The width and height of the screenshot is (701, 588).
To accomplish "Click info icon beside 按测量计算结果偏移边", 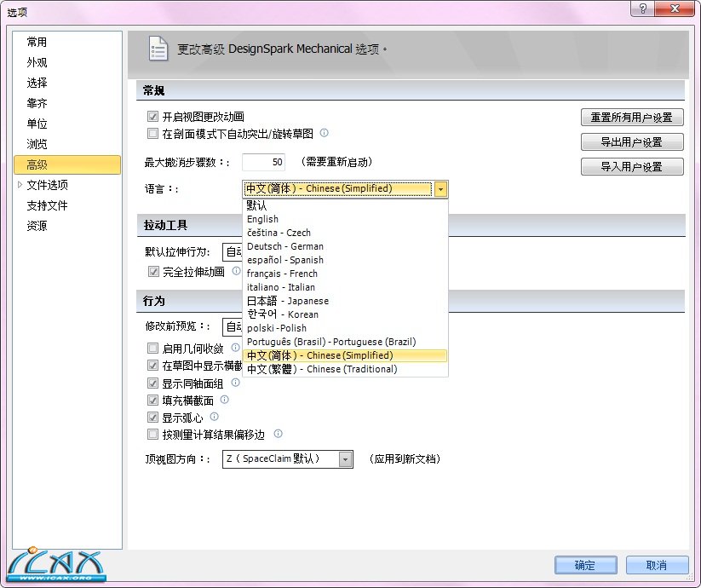I will [278, 433].
